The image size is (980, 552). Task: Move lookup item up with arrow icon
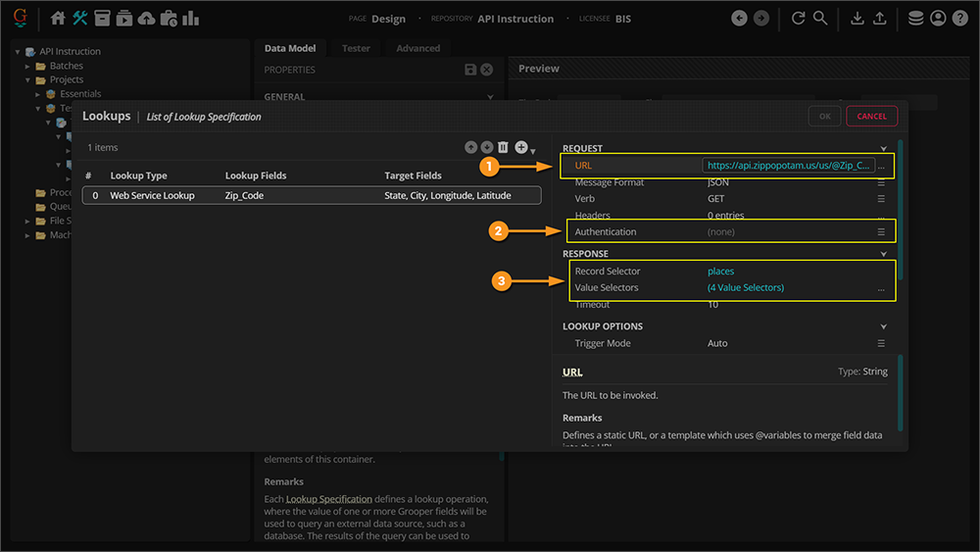pos(471,147)
